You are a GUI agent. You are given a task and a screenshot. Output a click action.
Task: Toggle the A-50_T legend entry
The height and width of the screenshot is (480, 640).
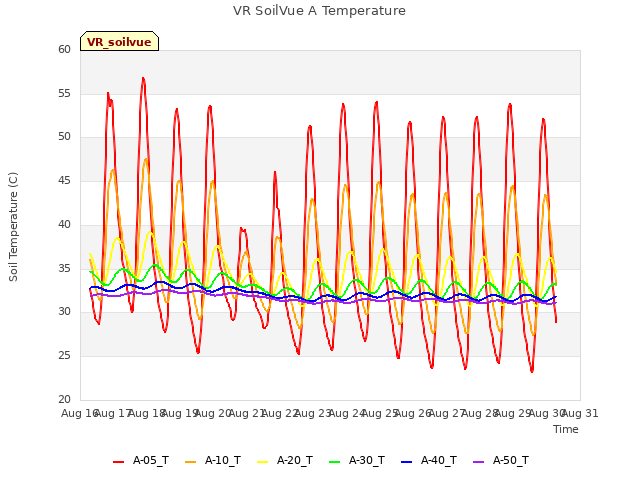pos(501,460)
